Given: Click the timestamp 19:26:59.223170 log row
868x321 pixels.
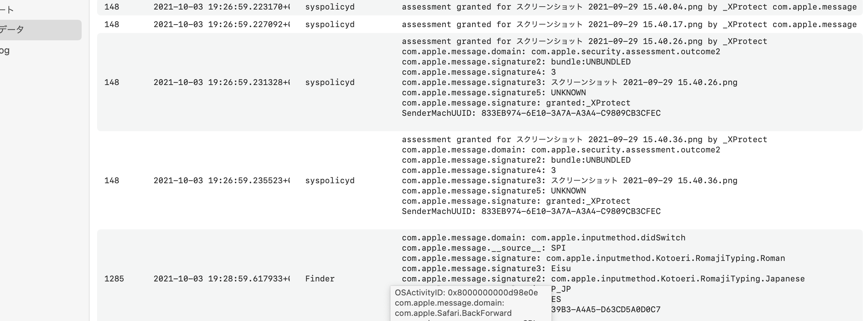Looking at the screenshot, I should tap(221, 7).
